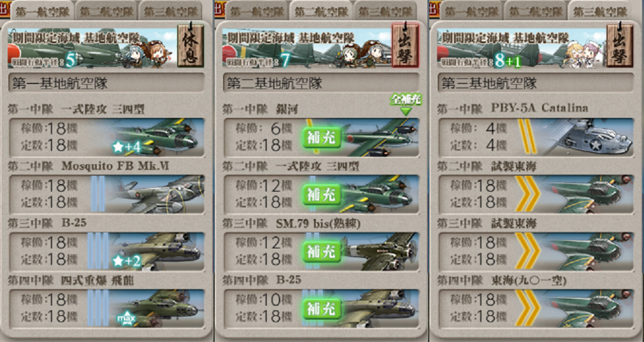Switch to 第三航空隊 tab above 第二基地航空隊 panel
The height and width of the screenshot is (342, 644).
385,11
